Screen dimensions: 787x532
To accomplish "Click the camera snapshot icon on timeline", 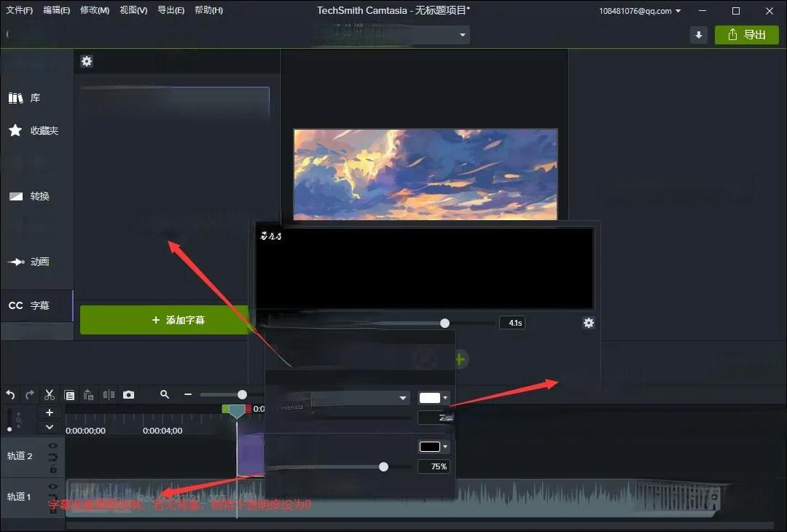I will pyautogui.click(x=128, y=394).
